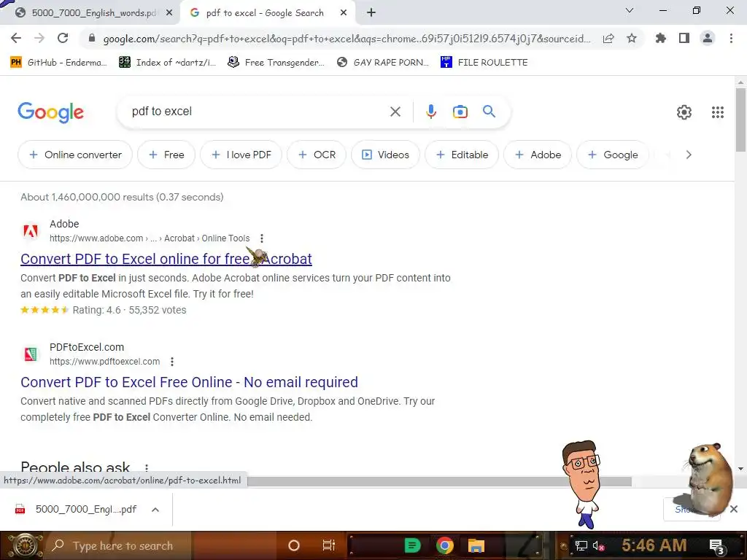Toggle the browser side panel icon
Image resolution: width=747 pixels, height=560 pixels.
(684, 38)
